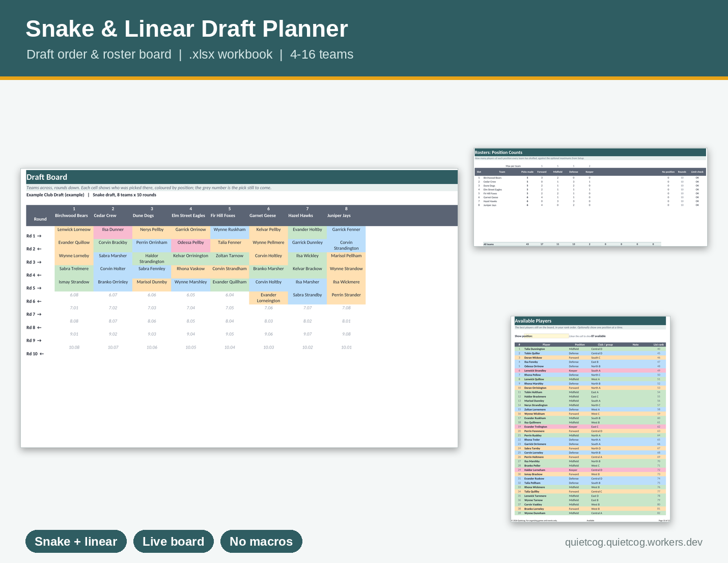The image size is (728, 563).
Task: Click the Corvin Strandington pick cell
Action: (x=346, y=246)
